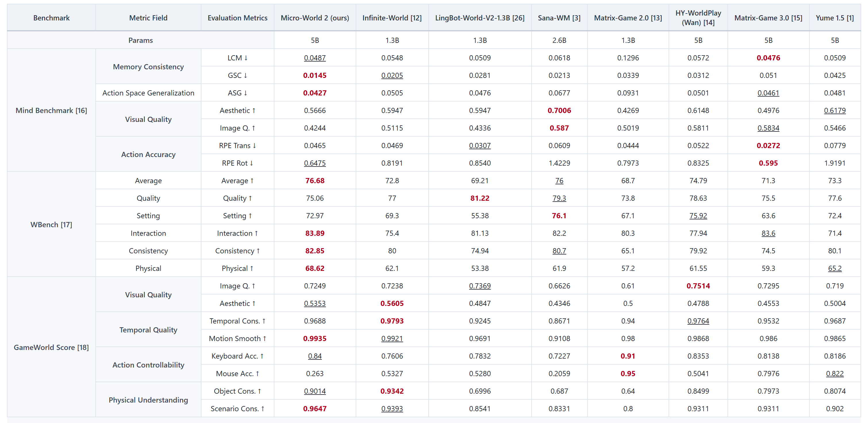Click the RPE Rot metric label
The width and height of the screenshot is (868, 423).
click(x=237, y=163)
